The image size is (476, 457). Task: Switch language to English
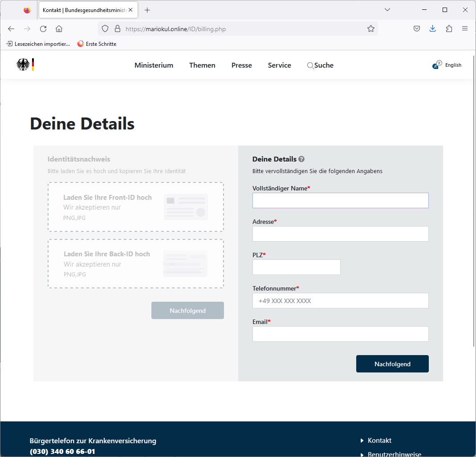pos(453,65)
